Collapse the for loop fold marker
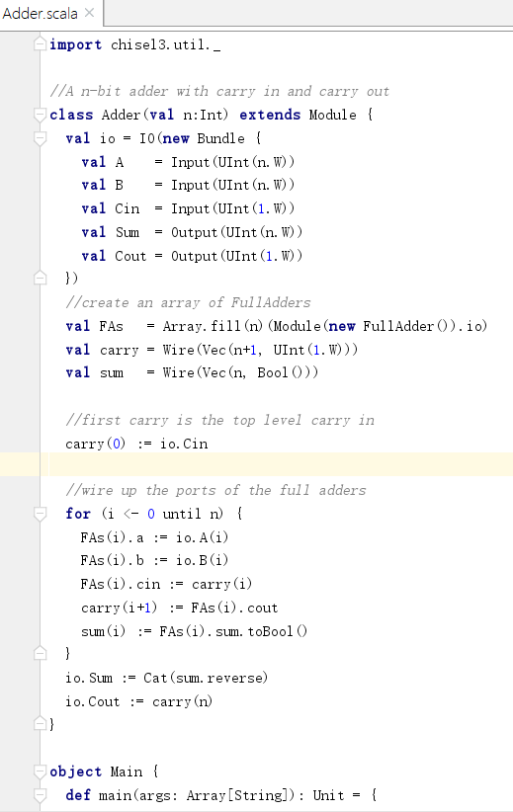The width and height of the screenshot is (513, 812). 40,514
